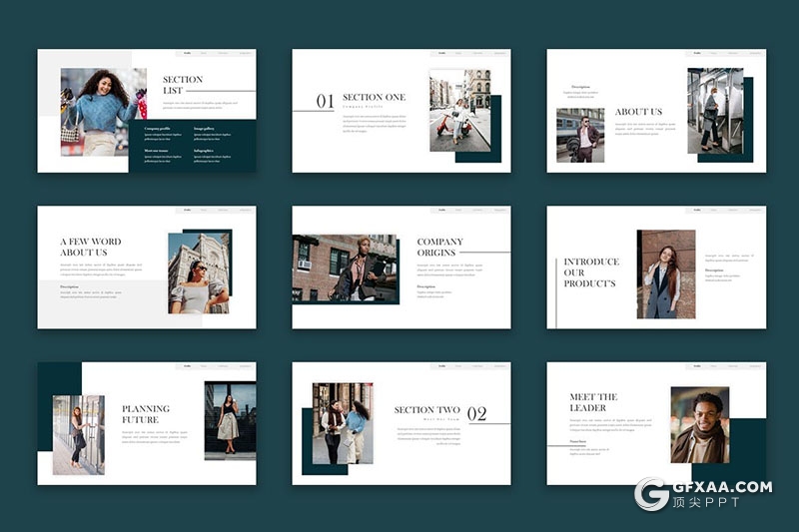799x532 pixels.
Task: Select the Company Origins slide
Action: pos(400,267)
